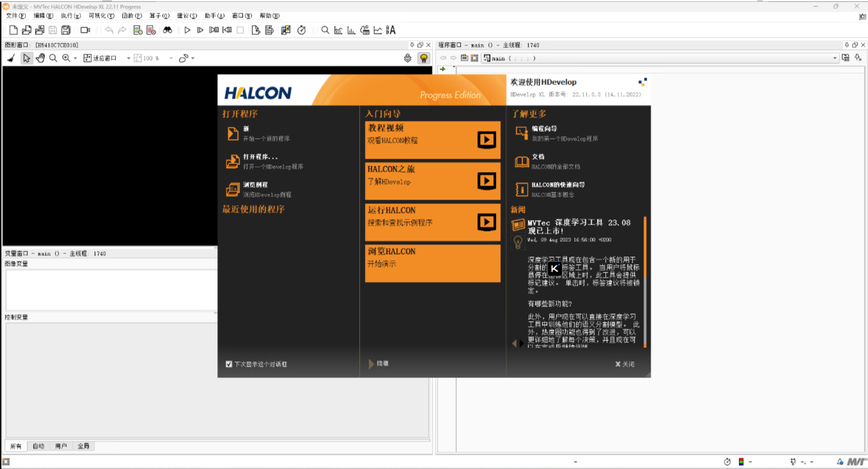Toggle the light bulb icon in graphics window
The image size is (868, 469).
(422, 58)
